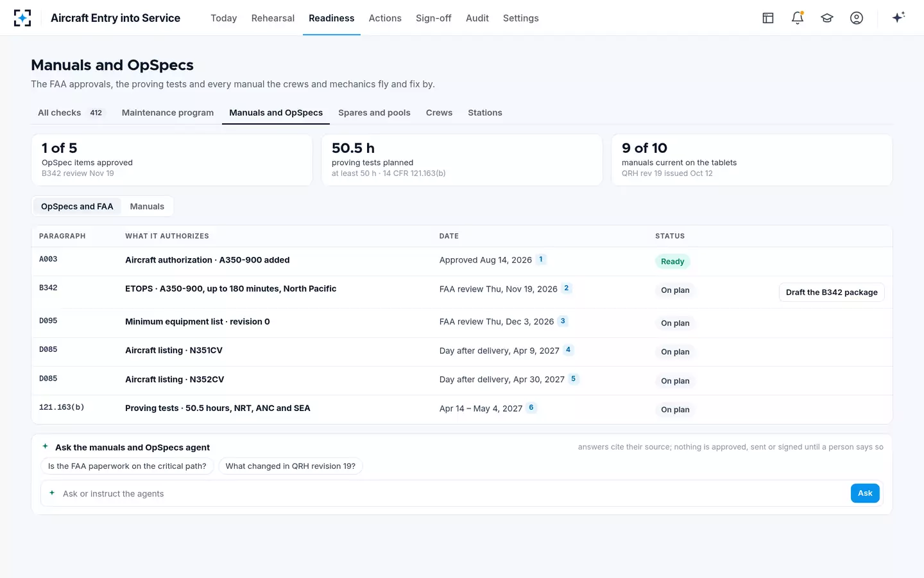Click the '1 of 5' OpSpec items card
Screen dimensions: 924x578
172,160
